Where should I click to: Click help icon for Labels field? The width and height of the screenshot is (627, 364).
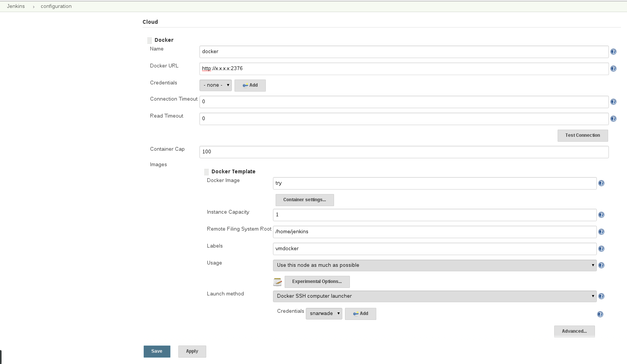tap(601, 249)
